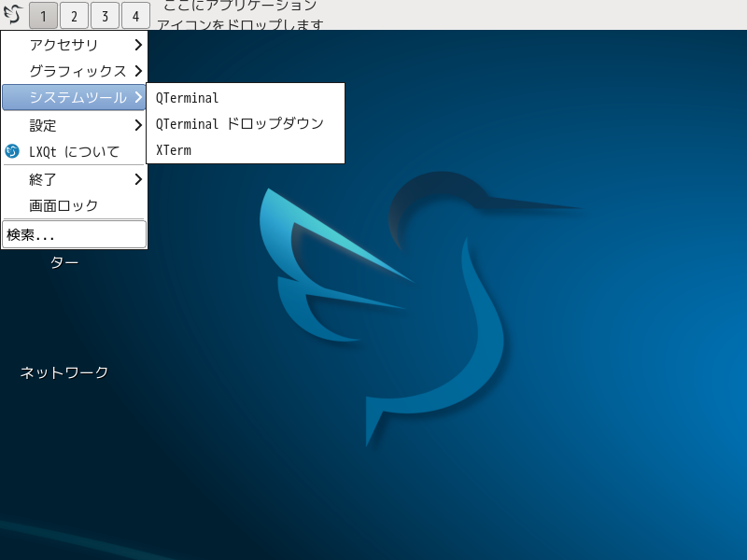Choose 画面ロック to lock the screen
The width and height of the screenshot is (747, 560).
point(74,205)
